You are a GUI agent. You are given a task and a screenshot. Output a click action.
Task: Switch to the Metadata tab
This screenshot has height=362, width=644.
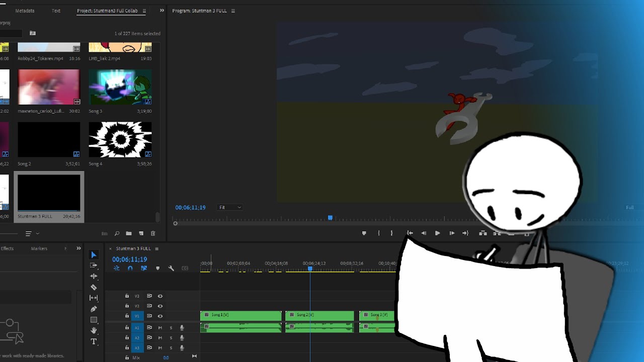coord(25,11)
